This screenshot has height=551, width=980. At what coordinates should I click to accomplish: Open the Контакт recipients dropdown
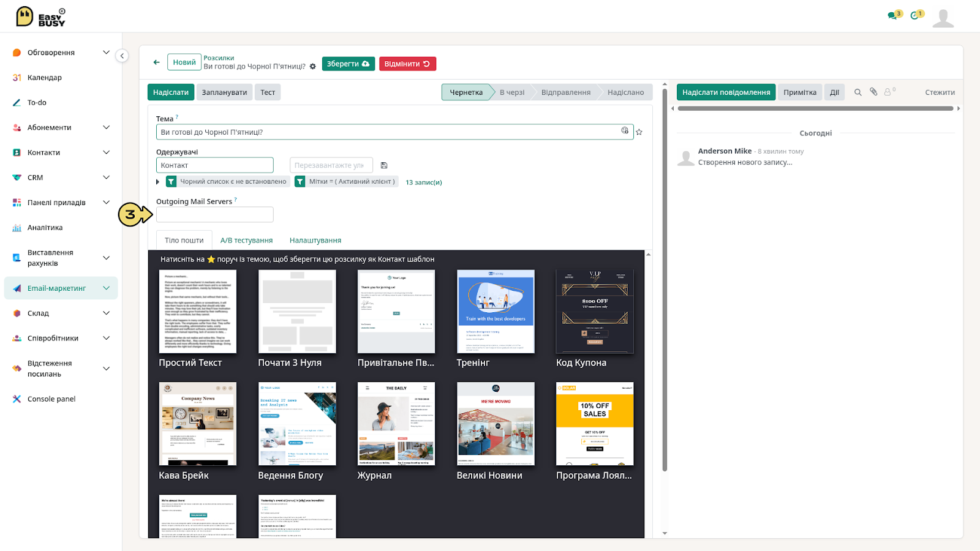pyautogui.click(x=214, y=165)
